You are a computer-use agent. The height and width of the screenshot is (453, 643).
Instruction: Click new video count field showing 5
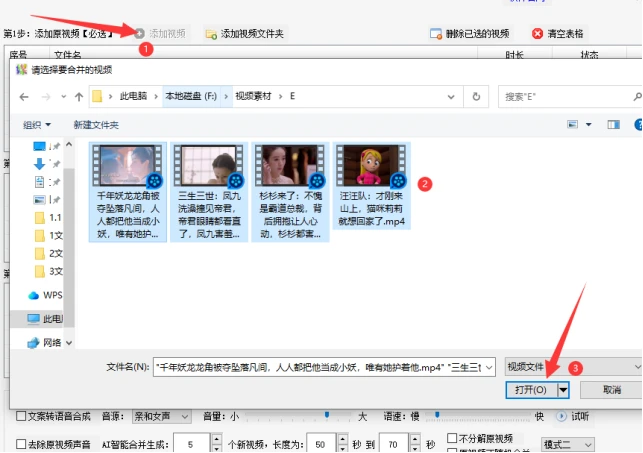point(192,444)
